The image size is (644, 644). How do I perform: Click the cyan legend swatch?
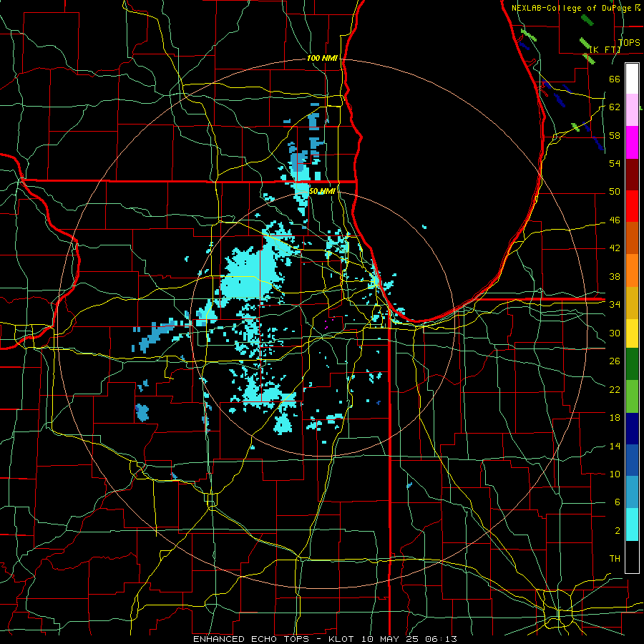(x=632, y=525)
